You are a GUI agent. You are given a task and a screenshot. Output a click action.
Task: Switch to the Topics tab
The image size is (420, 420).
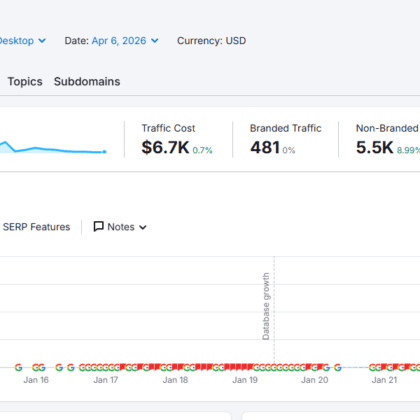tap(25, 81)
